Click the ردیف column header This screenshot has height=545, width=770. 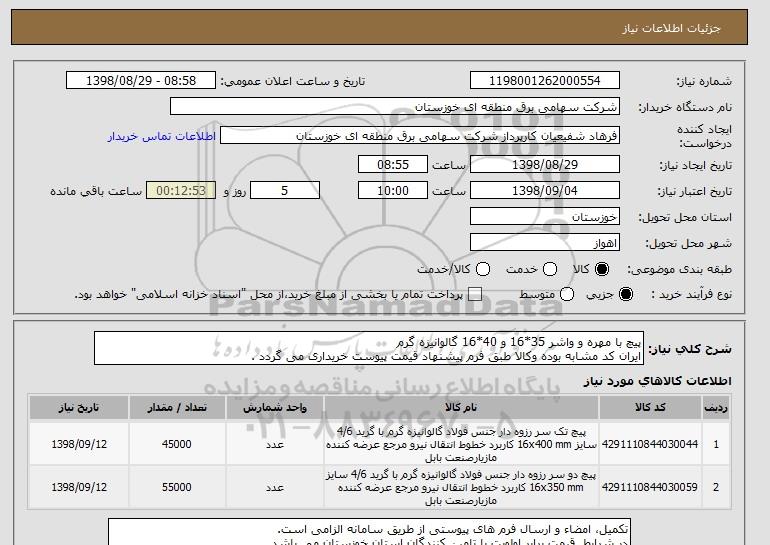(716, 408)
